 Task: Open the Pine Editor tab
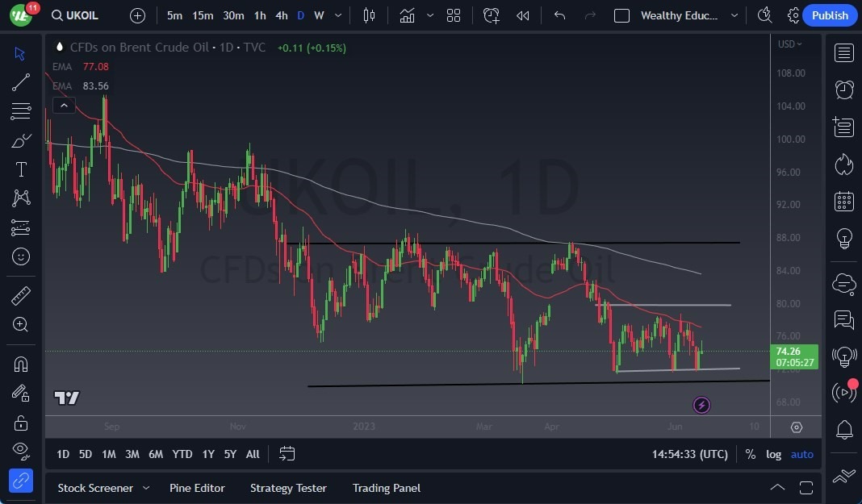click(197, 488)
